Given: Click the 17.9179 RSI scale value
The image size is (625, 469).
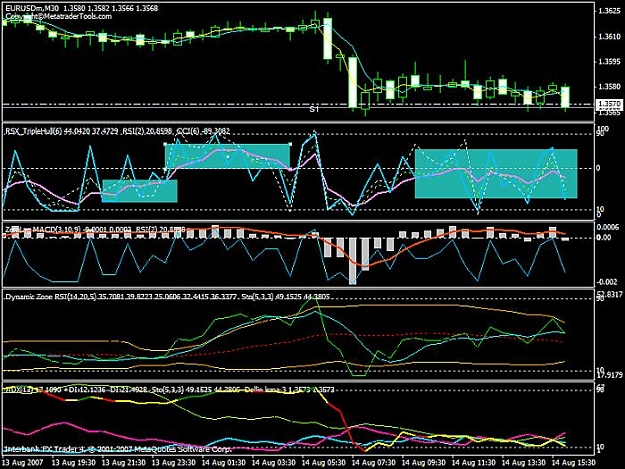Looking at the screenshot, I should coord(610,375).
